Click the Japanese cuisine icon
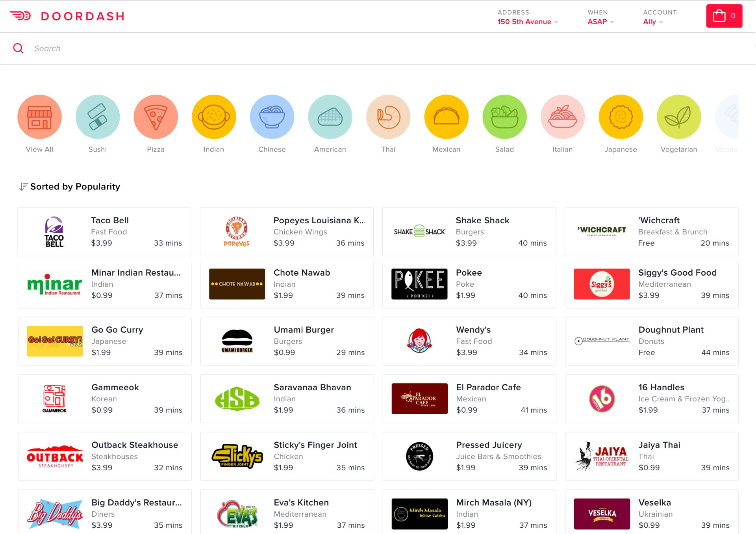Image resolution: width=756 pixels, height=534 pixels. pyautogui.click(x=621, y=117)
